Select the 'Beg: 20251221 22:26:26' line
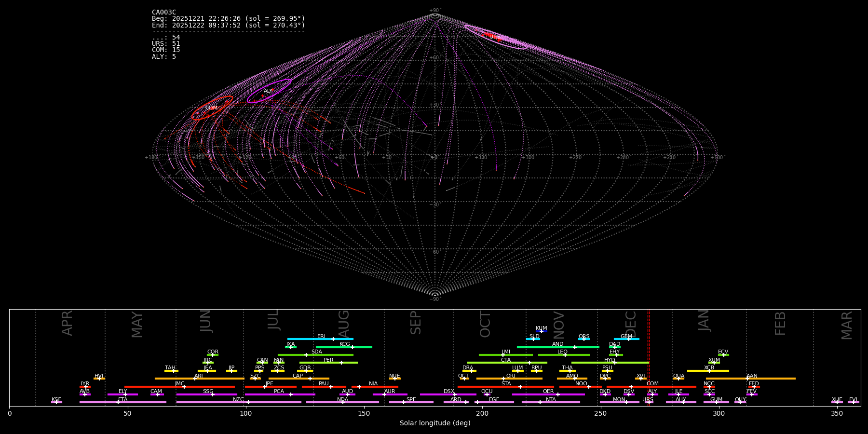 [x=229, y=19]
